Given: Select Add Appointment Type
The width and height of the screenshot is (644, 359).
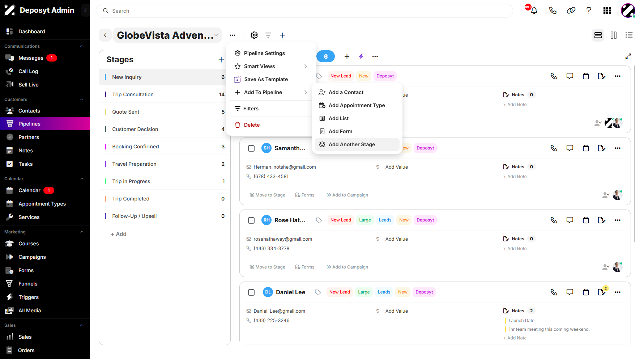Looking at the screenshot, I should 357,105.
